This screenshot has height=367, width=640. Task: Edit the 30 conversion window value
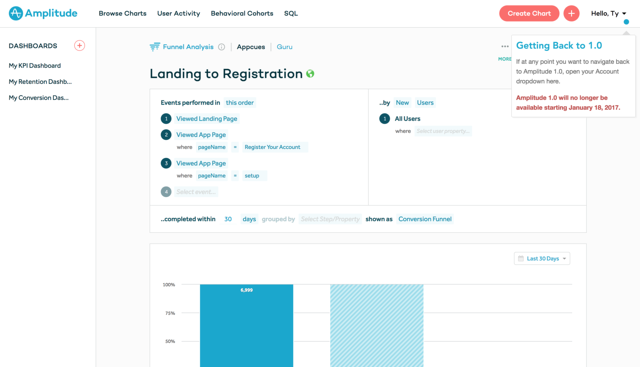228,219
